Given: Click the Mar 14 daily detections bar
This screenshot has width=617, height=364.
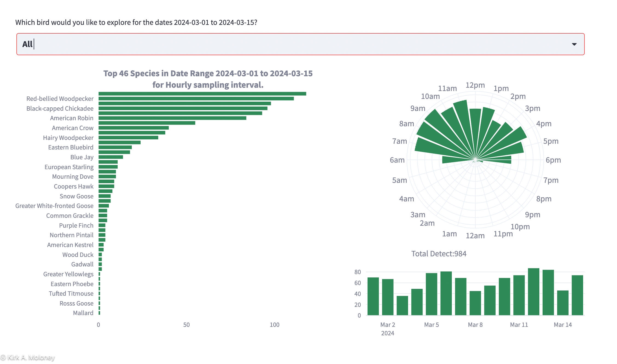Looking at the screenshot, I should 563,303.
